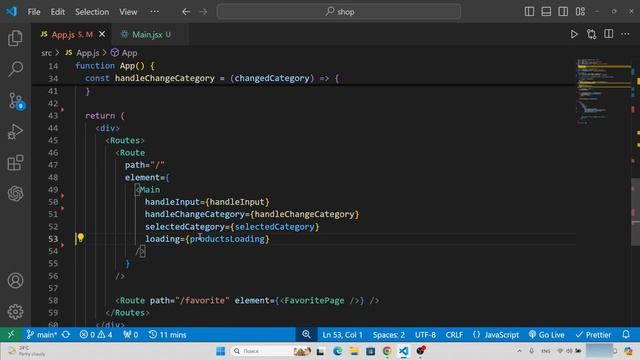Split the editor right
Viewport: 640px width, 360px height.
click(x=608, y=34)
